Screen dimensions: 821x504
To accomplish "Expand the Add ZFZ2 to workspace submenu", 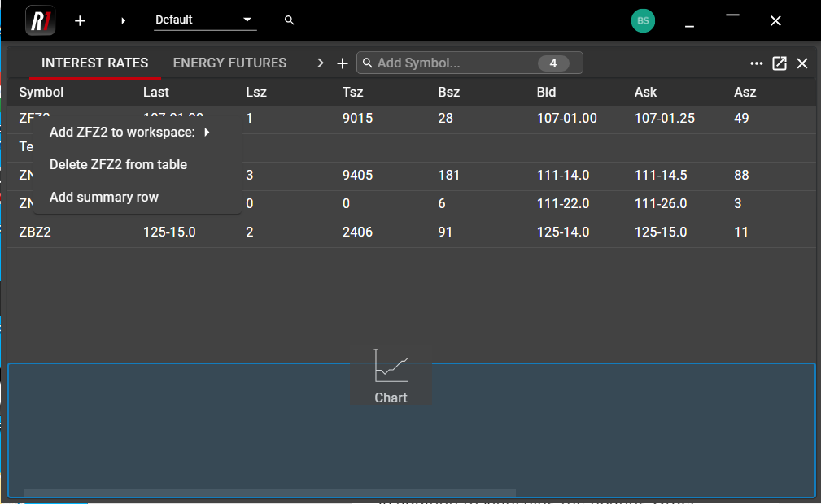I will (130, 132).
